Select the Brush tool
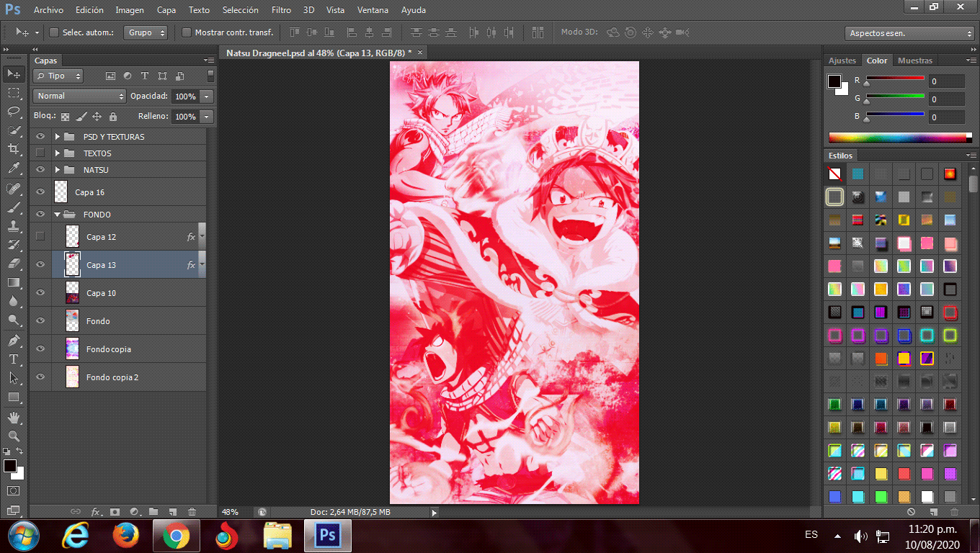This screenshot has height=553, width=980. coord(13,207)
